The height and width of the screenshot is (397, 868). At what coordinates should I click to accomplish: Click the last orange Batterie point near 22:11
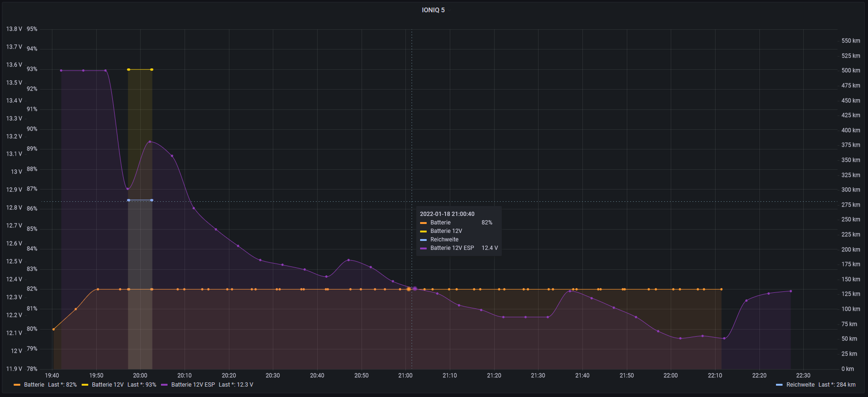coord(721,289)
